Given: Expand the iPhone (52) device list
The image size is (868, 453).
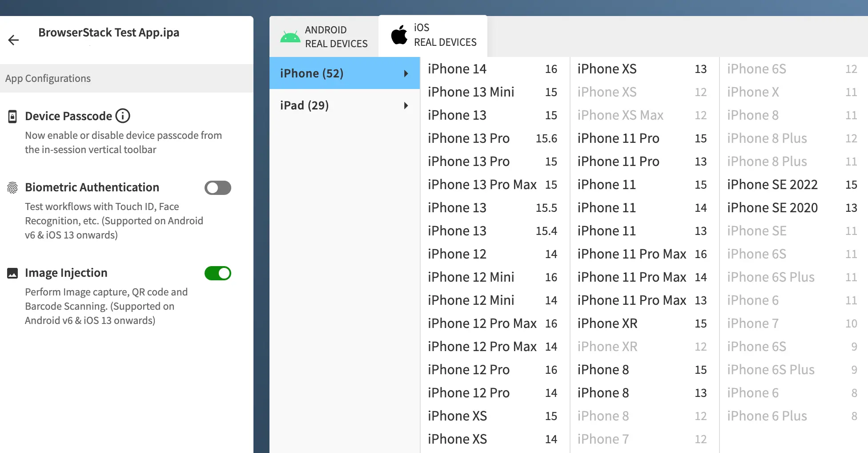Looking at the screenshot, I should tap(344, 73).
